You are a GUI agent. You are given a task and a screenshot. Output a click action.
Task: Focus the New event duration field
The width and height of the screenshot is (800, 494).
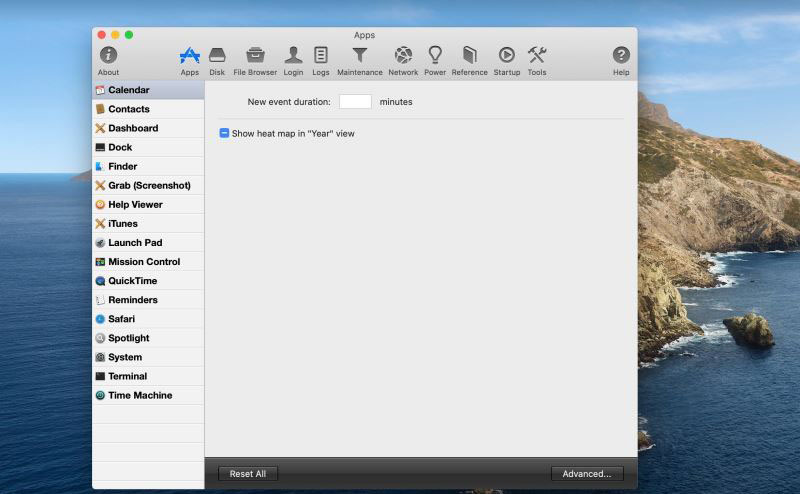click(x=355, y=102)
